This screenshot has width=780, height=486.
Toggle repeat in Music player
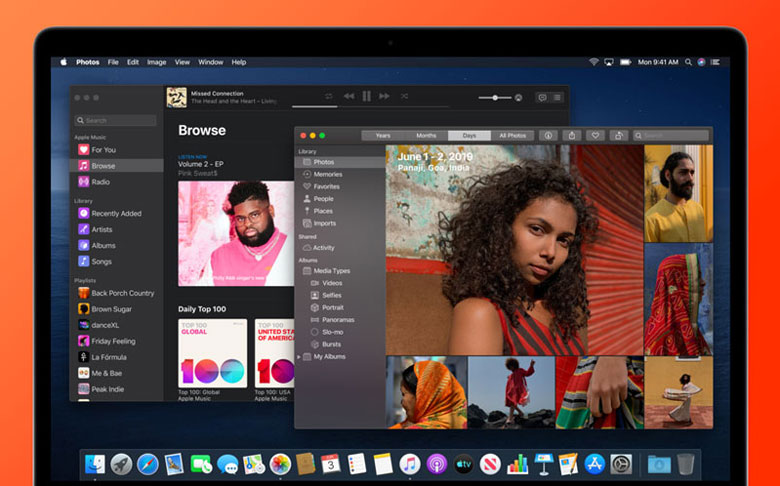(x=328, y=96)
